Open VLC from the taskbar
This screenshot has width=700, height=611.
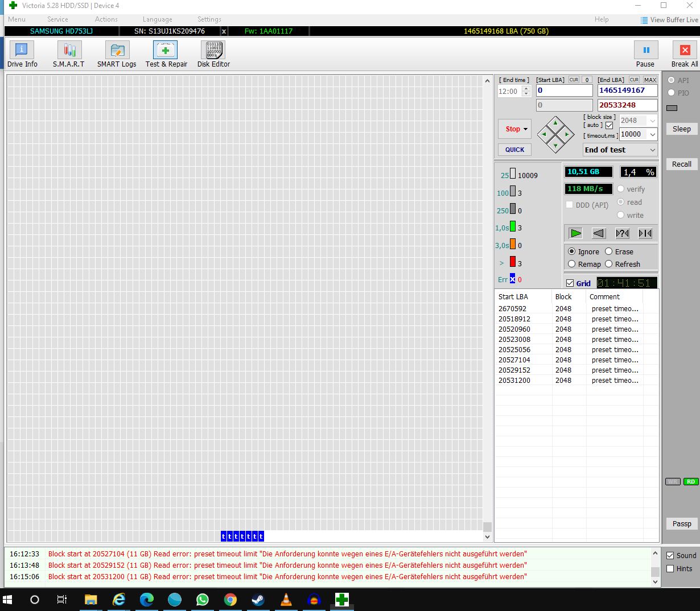(x=286, y=599)
